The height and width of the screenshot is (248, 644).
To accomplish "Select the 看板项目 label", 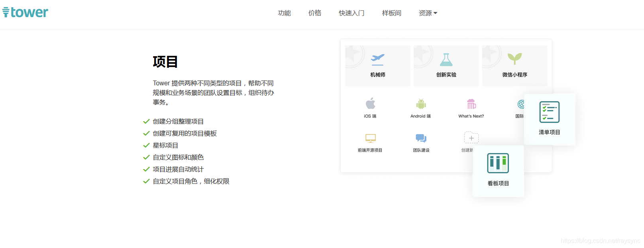I will pos(498,183).
